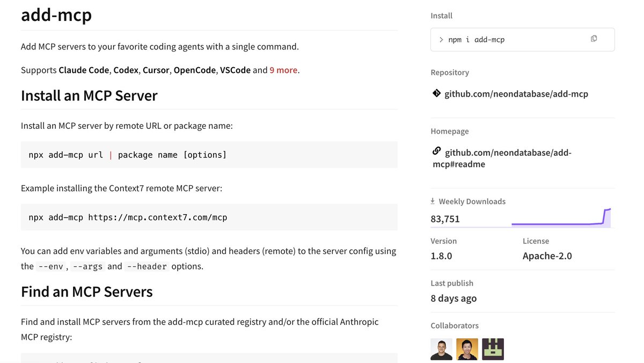Click the 'Add MCP servers to your favorite' tagline

(160, 47)
